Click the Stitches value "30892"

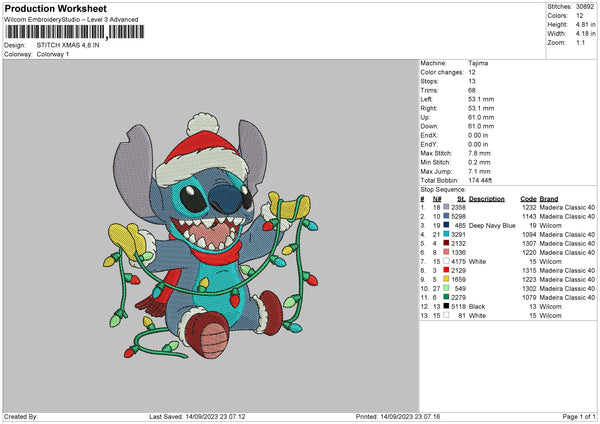click(585, 7)
